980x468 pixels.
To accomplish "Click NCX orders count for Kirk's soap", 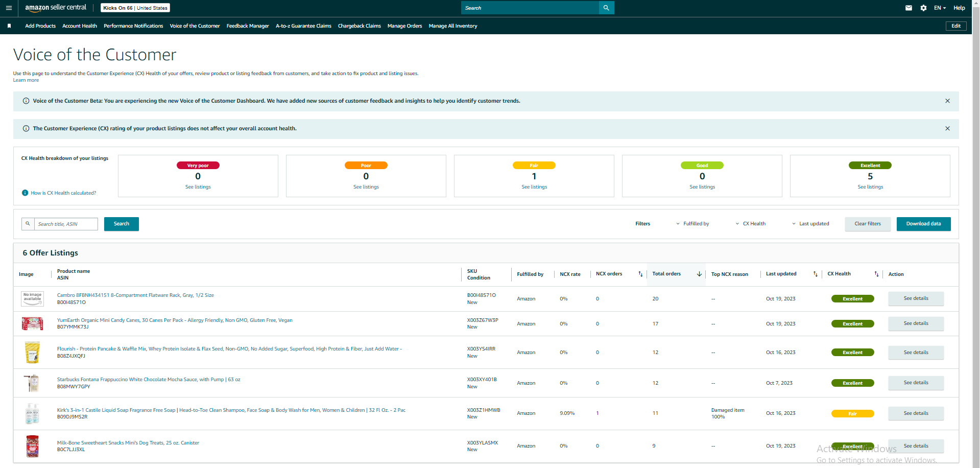I will coord(597,413).
